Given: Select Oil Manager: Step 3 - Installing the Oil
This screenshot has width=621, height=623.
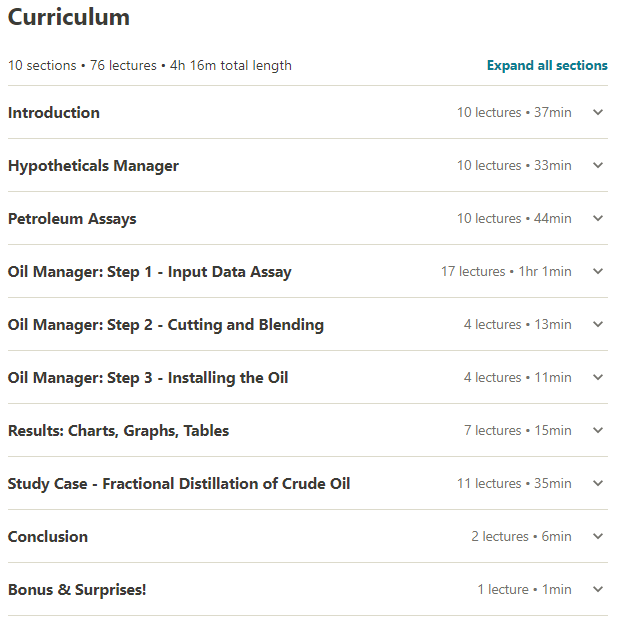Looking at the screenshot, I should (x=148, y=378).
